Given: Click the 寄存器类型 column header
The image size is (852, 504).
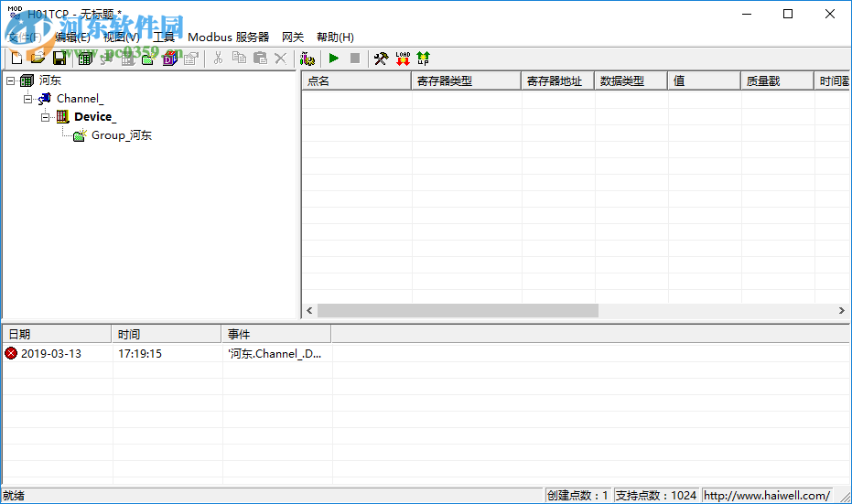Looking at the screenshot, I should pos(466,80).
